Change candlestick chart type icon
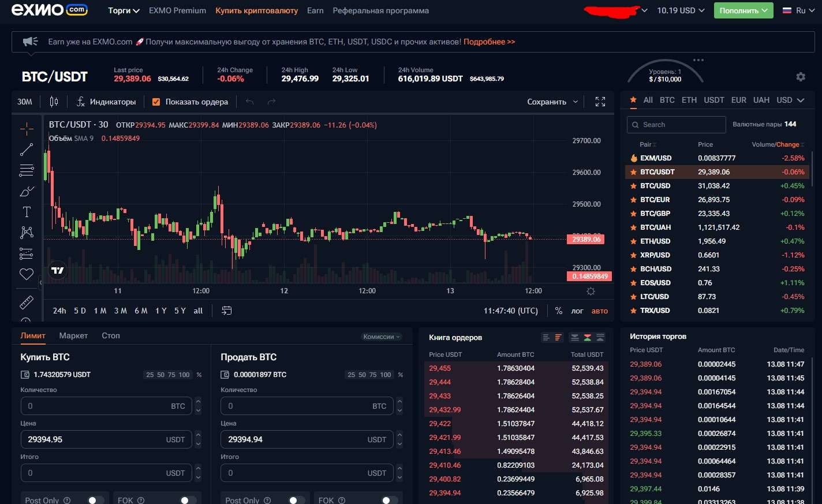Viewport: 822px width, 504px height. (54, 102)
